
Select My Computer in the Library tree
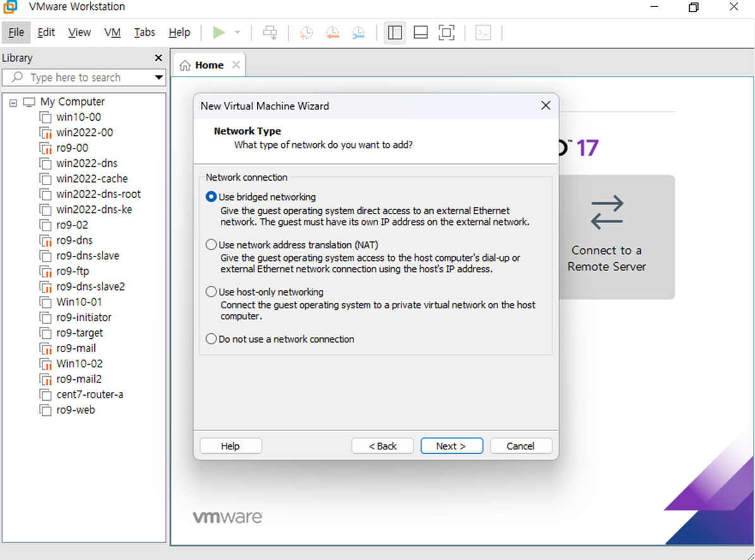pos(72,102)
